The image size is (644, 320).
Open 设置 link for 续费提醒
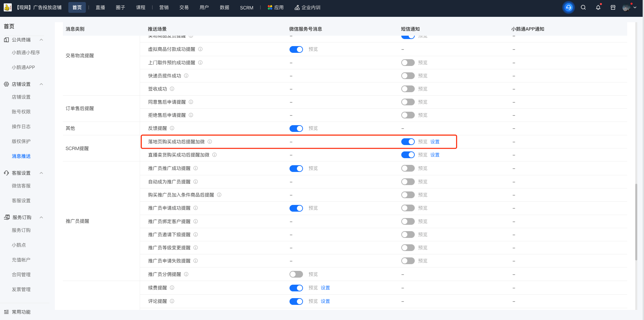[x=325, y=288]
